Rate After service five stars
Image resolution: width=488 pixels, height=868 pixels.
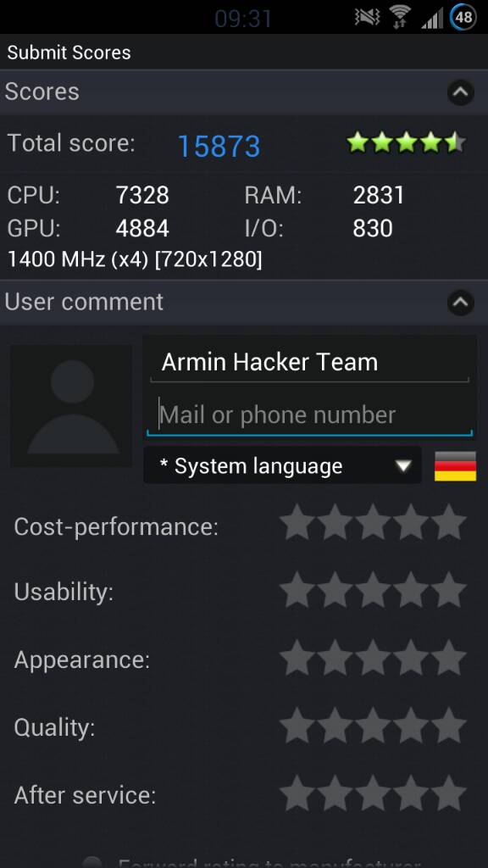pyautogui.click(x=449, y=793)
